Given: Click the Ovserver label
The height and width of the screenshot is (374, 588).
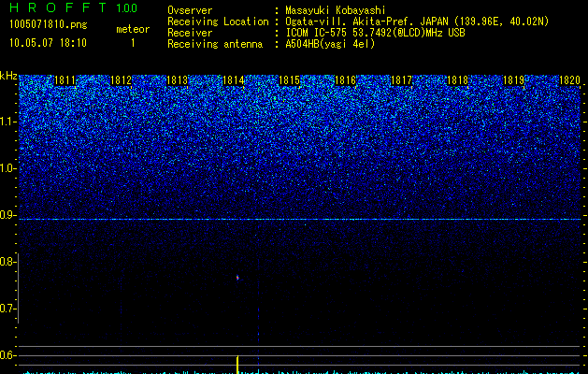Looking at the screenshot, I should (x=190, y=10).
